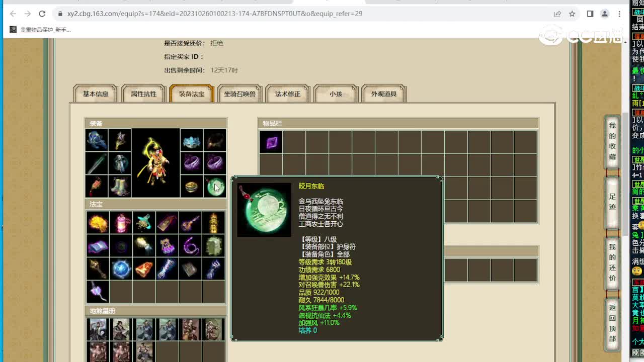The height and width of the screenshot is (362, 644).
Task: Select the grey robe armor slot
Action: pyautogui.click(x=120, y=163)
